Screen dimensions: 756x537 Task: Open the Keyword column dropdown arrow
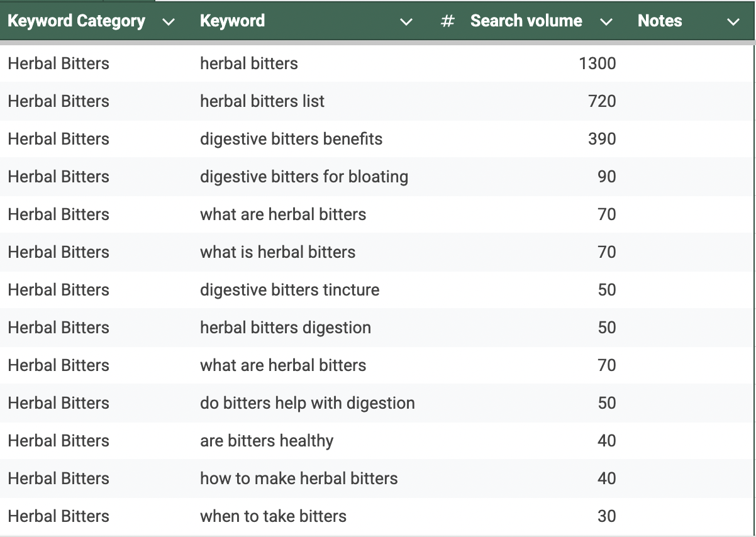pyautogui.click(x=406, y=22)
